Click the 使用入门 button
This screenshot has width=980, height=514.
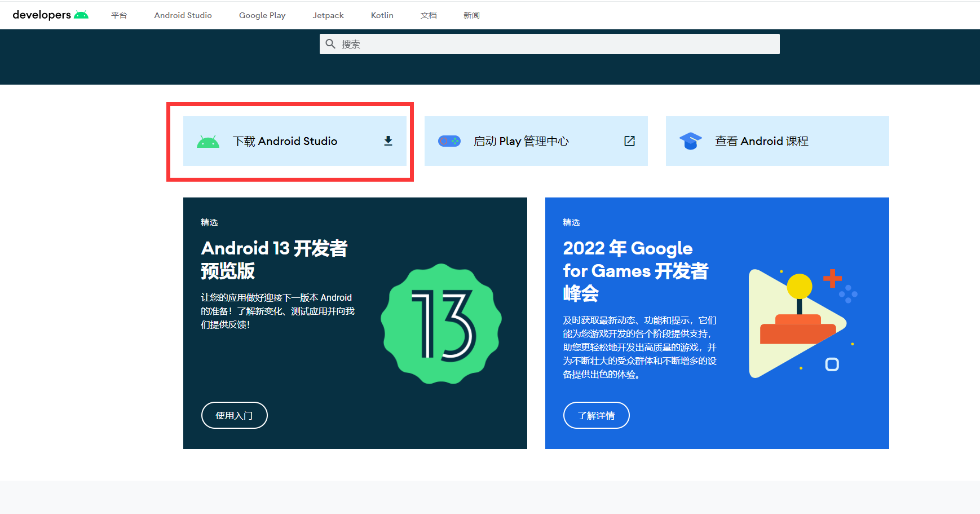tap(235, 415)
